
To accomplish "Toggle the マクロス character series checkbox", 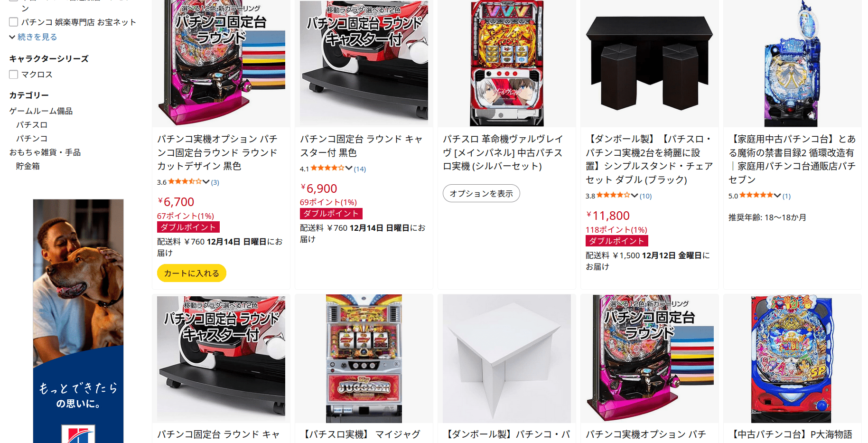I will coord(14,75).
